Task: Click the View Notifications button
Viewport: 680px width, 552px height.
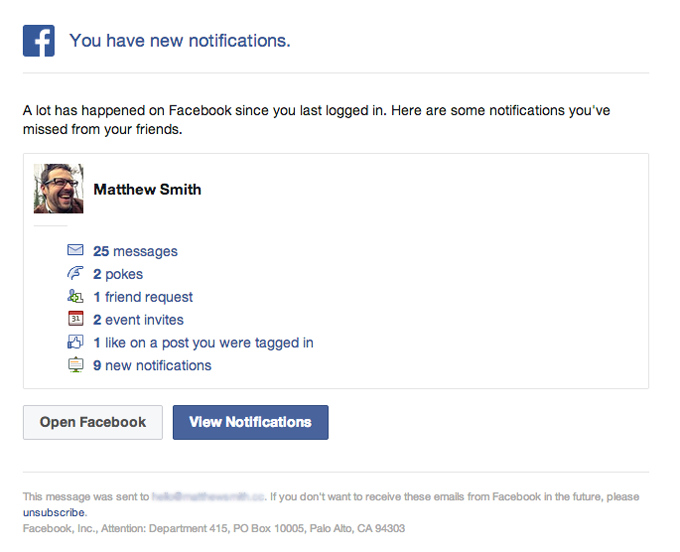Action: tap(251, 422)
